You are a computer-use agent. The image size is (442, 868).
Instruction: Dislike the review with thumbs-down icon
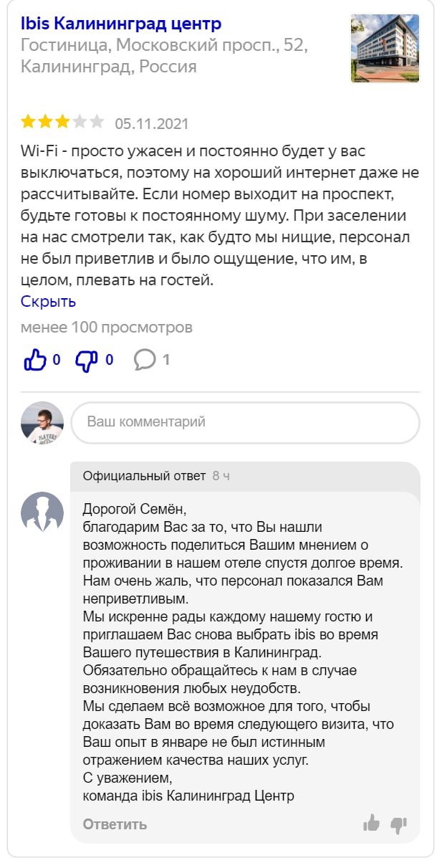click(x=87, y=360)
